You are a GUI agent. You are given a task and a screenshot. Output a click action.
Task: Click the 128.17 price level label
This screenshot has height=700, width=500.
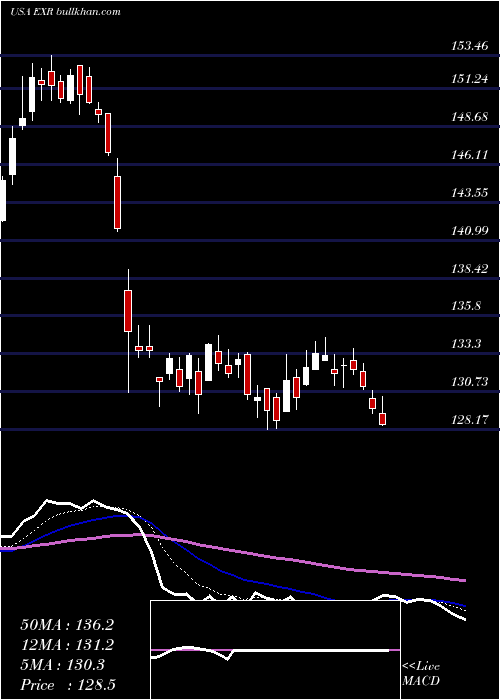[x=470, y=420]
